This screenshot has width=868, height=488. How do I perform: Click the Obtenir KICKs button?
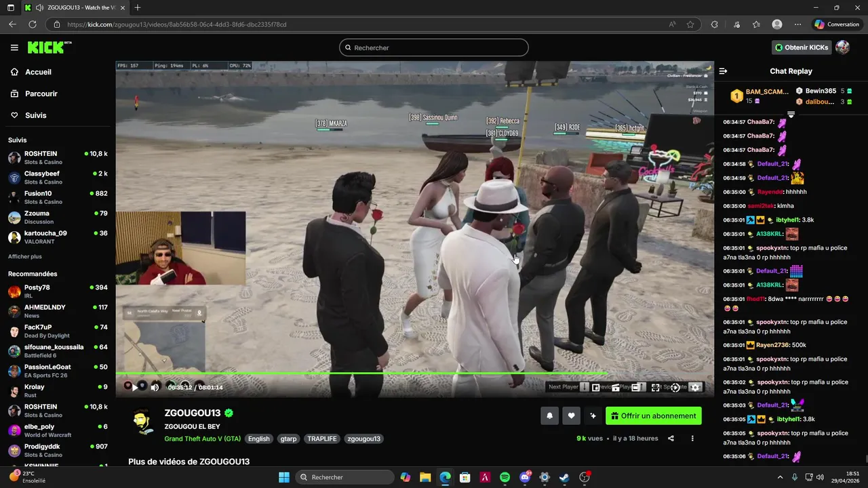click(802, 47)
